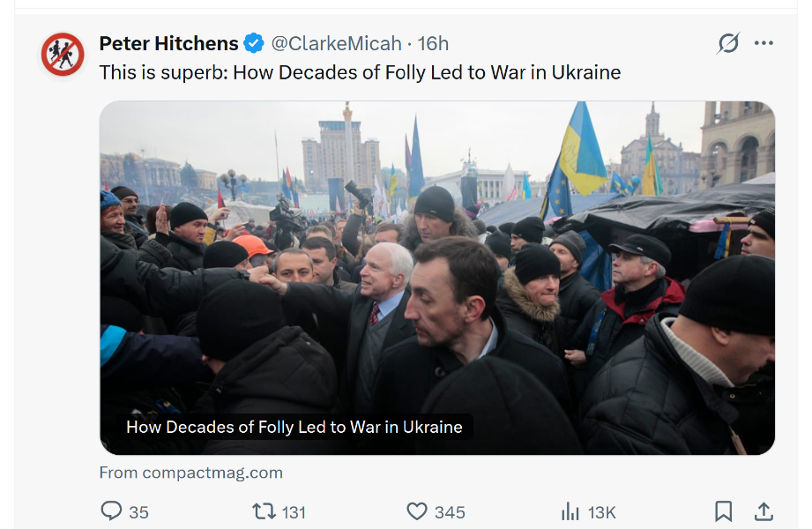Share the post via upload icon
Viewport: 812px width, 529px height.
click(x=764, y=511)
